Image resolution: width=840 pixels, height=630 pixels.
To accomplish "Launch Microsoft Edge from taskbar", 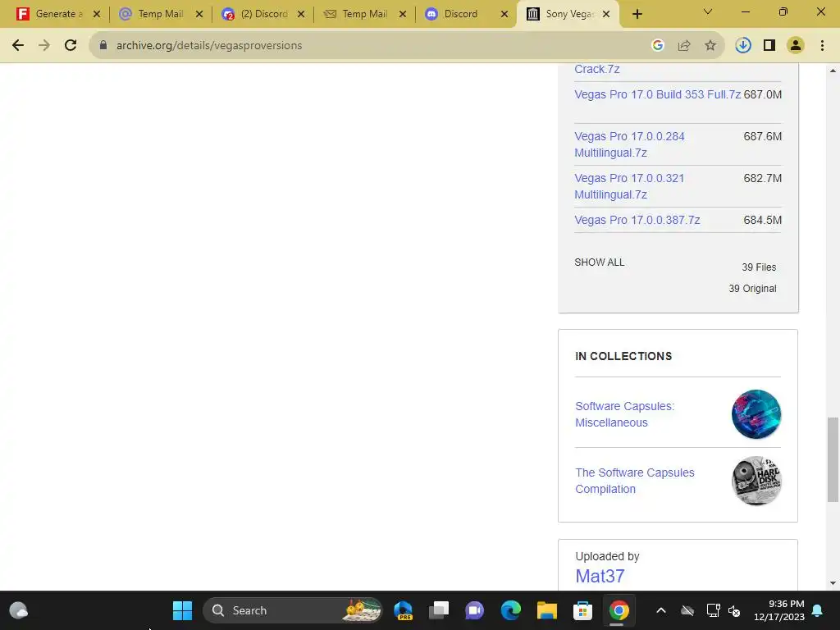I will [x=510, y=610].
